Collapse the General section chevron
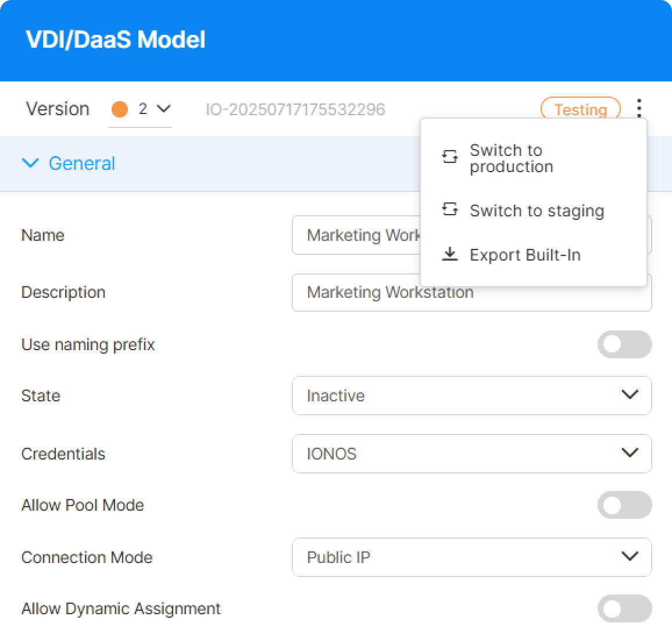 coord(30,163)
